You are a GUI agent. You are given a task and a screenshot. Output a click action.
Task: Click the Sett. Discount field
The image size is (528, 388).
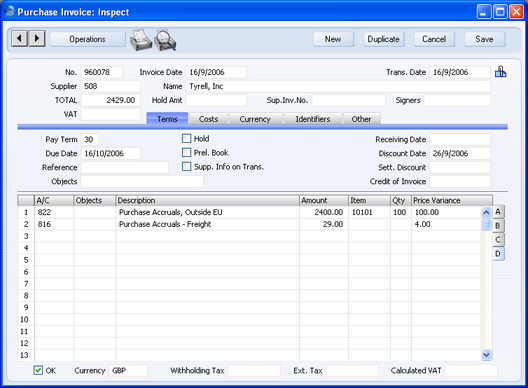(x=460, y=167)
